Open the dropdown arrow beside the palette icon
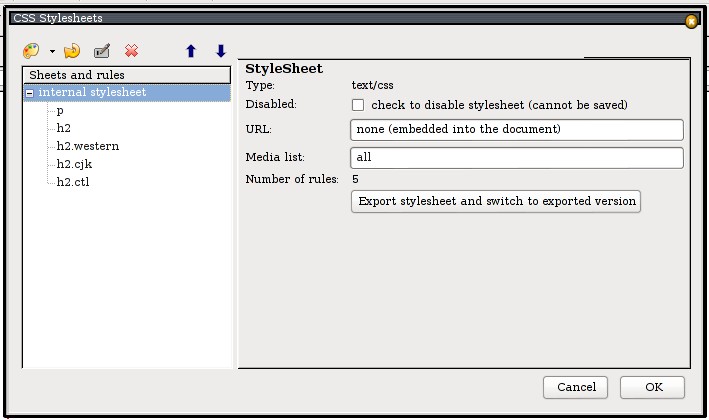709x420 pixels. (x=51, y=52)
